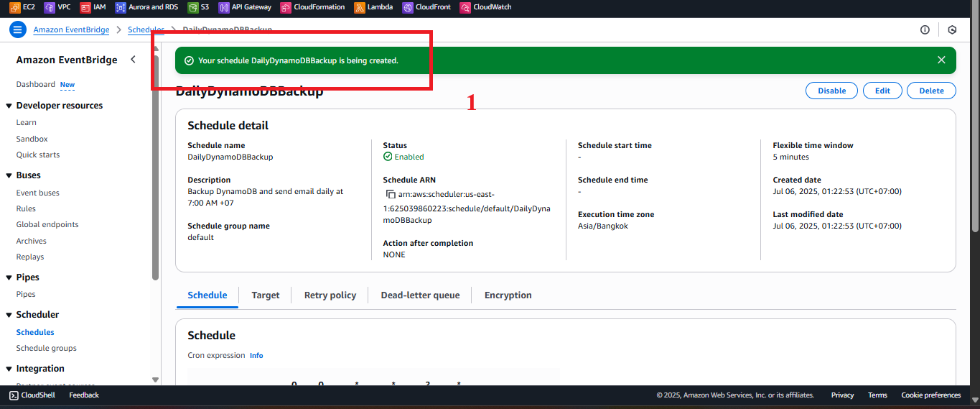Dismiss the green success notification banner
This screenshot has width=980, height=409.
[941, 60]
